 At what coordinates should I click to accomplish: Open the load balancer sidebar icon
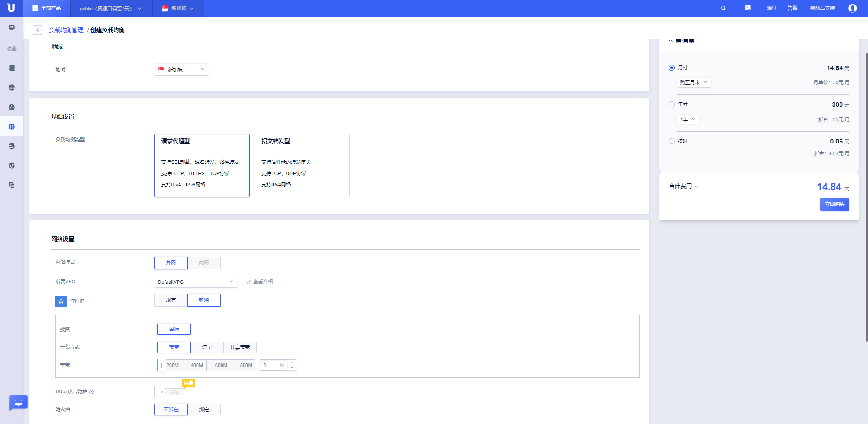pos(12,127)
